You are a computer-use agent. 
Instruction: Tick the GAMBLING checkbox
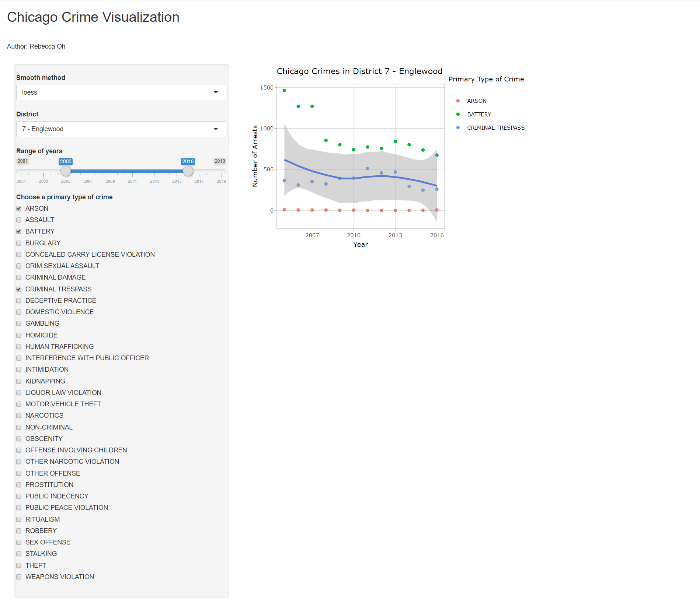tap(19, 323)
